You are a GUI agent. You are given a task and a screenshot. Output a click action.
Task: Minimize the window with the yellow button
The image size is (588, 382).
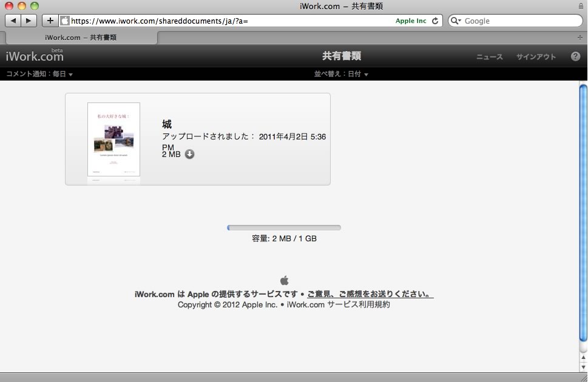tap(22, 6)
